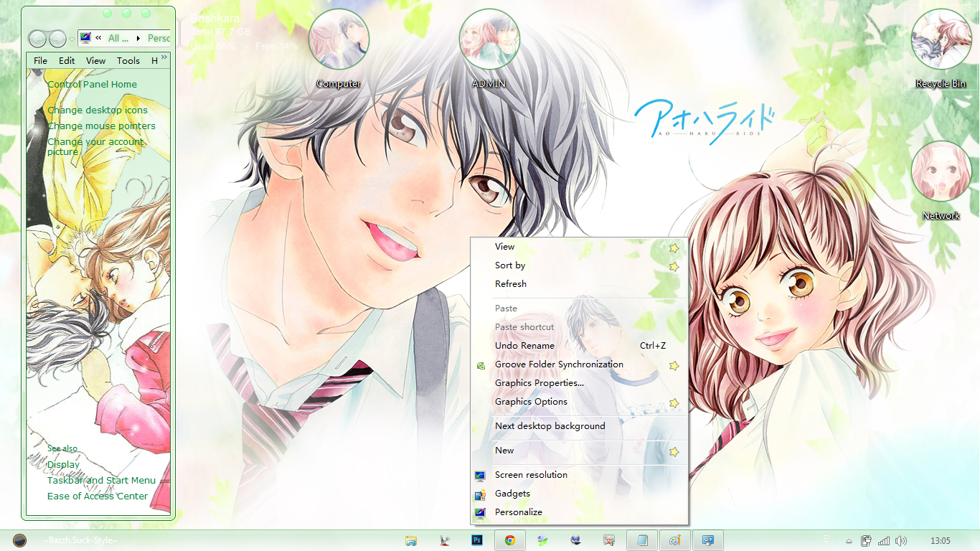Click the Back navigation button

point(38,39)
